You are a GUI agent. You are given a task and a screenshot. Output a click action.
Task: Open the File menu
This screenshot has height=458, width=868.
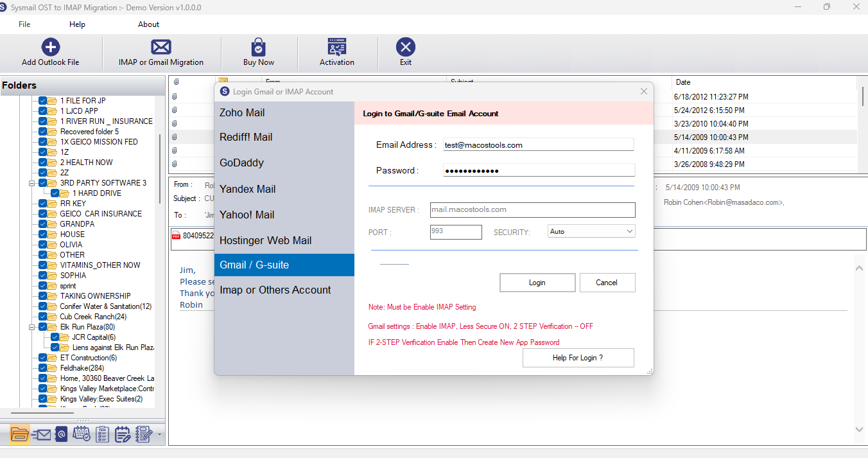[24, 24]
